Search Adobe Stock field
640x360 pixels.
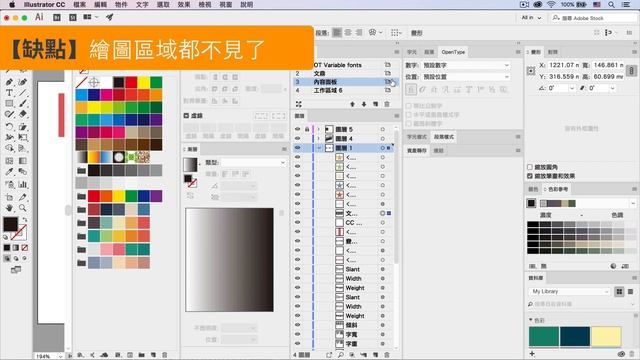click(x=593, y=18)
